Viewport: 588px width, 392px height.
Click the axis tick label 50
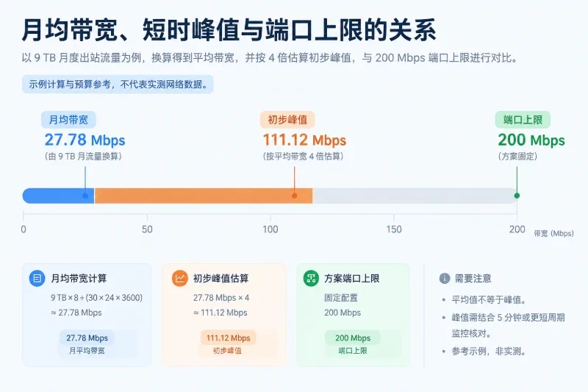click(x=147, y=229)
